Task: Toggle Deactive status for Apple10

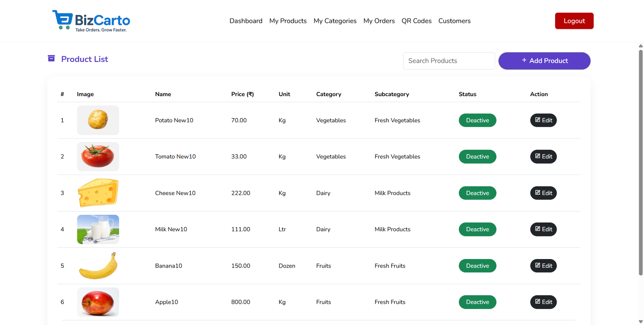Action: coord(477,302)
